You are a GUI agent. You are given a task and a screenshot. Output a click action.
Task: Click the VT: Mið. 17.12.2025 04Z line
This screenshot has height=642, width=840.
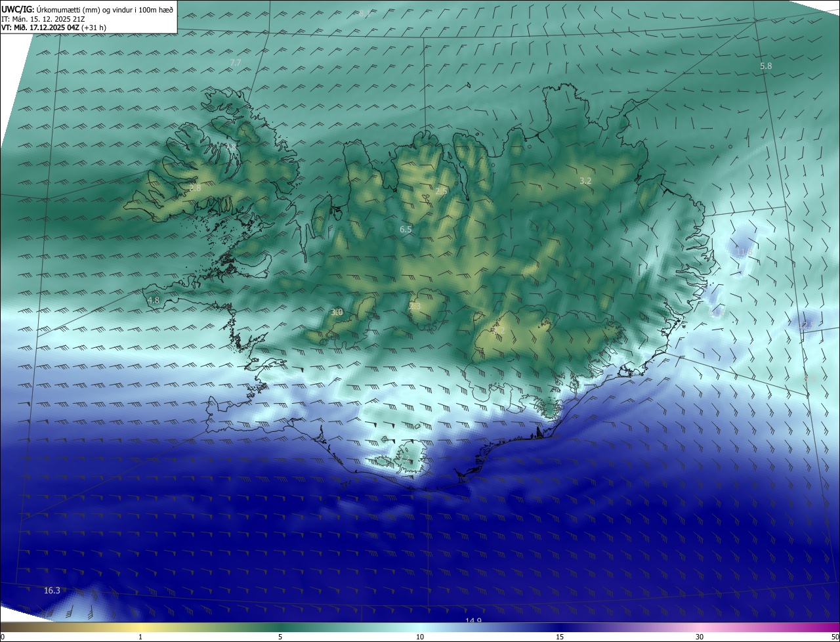(54, 28)
